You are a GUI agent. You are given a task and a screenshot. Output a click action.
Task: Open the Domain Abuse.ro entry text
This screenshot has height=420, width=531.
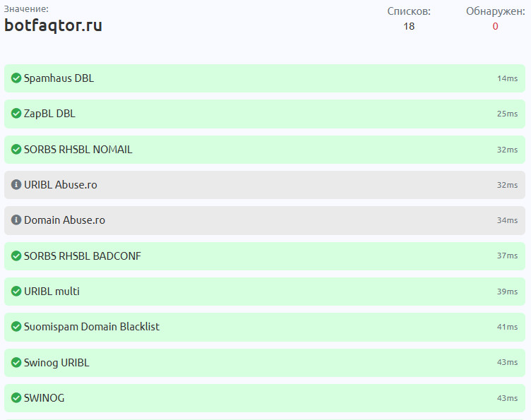[64, 220]
